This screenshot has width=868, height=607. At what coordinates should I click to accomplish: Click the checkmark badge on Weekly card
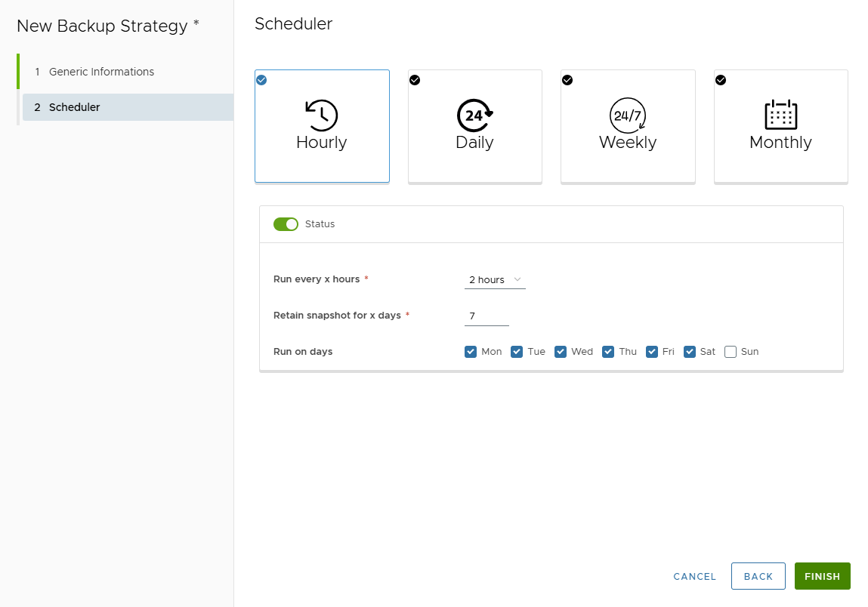[x=567, y=80]
